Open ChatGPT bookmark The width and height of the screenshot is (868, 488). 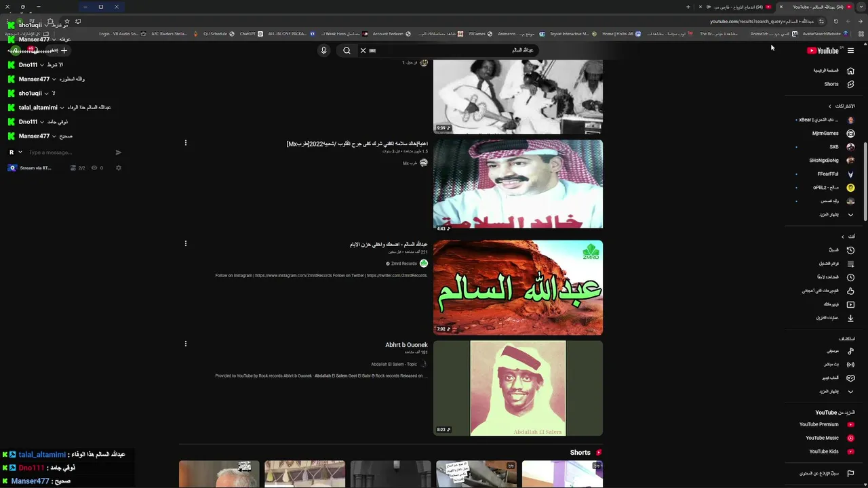point(251,34)
